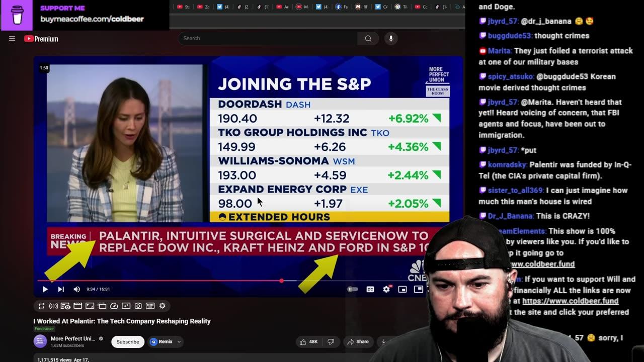This screenshot has width=644, height=362.
Task: Download the video
Action: click(x=384, y=342)
